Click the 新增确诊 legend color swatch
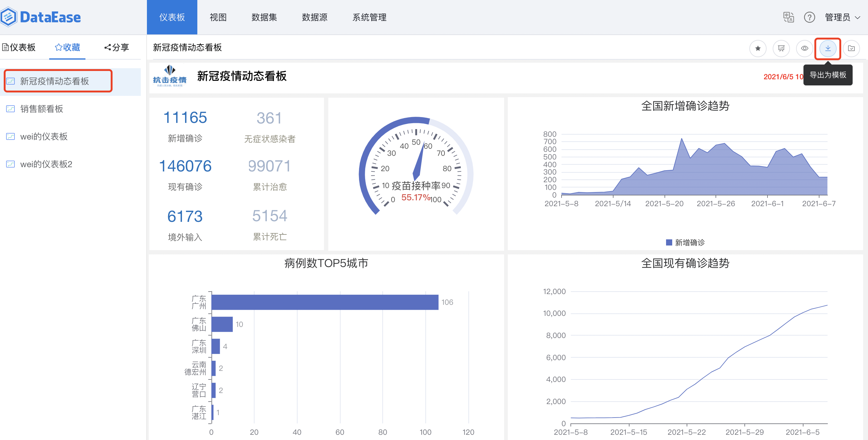The image size is (868, 440). (x=669, y=242)
